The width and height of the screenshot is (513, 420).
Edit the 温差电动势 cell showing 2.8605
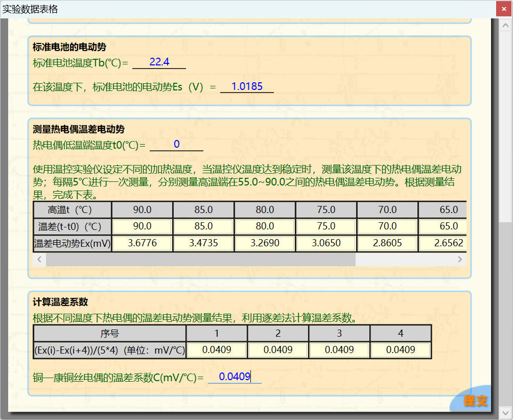point(387,244)
